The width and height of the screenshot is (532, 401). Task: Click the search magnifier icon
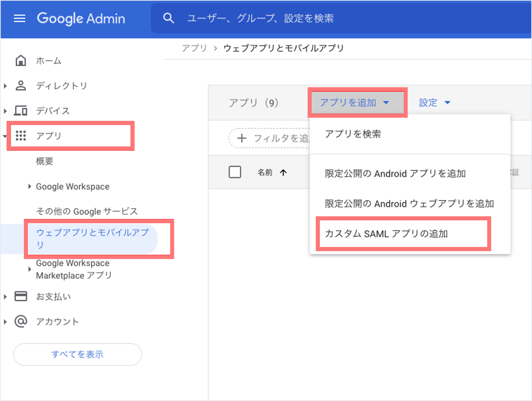point(168,18)
